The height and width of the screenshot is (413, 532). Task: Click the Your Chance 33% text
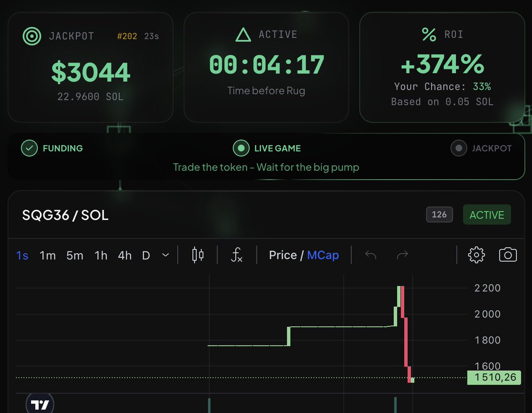(442, 87)
